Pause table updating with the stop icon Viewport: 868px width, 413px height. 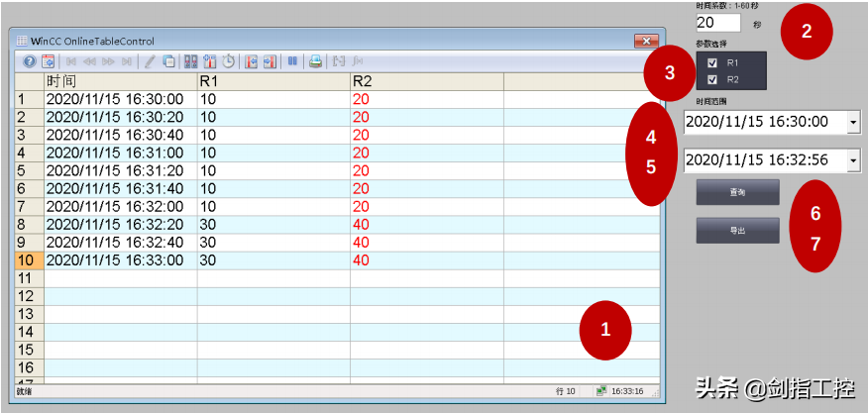coord(293,61)
